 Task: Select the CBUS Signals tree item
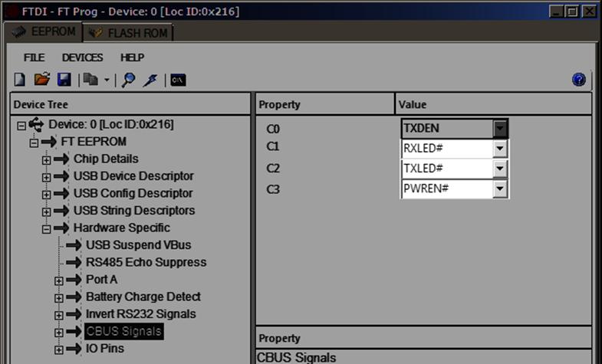(x=123, y=331)
